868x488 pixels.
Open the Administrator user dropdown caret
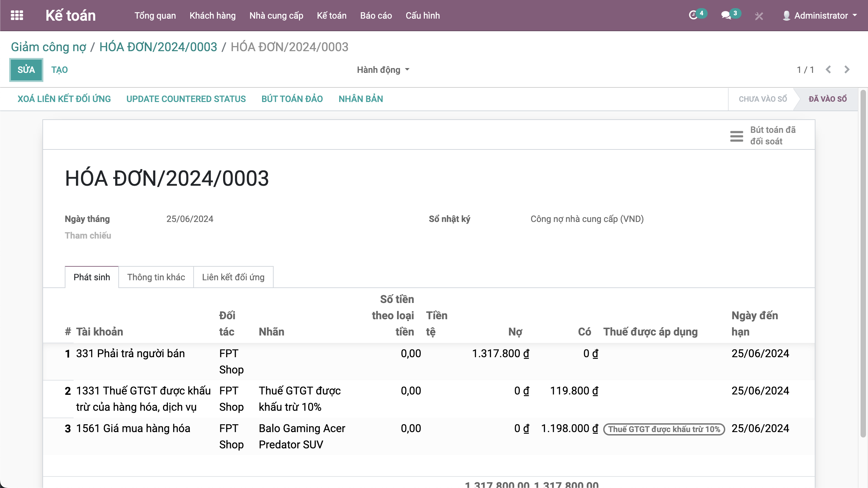[855, 16]
